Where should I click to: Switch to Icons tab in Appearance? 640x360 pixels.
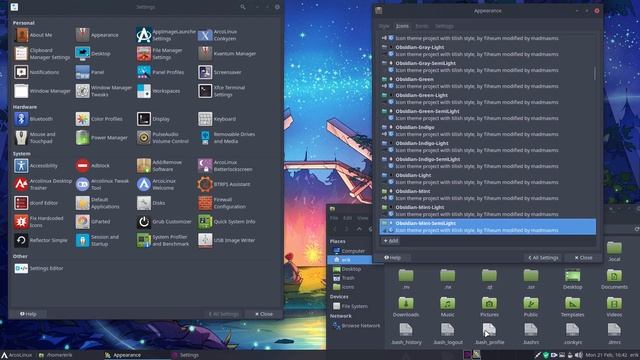pyautogui.click(x=402, y=26)
